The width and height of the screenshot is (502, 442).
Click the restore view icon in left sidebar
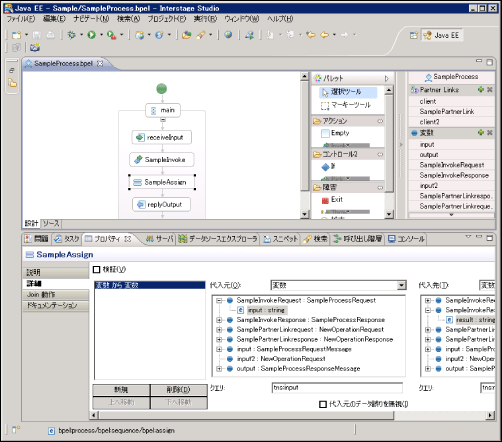pyautogui.click(x=12, y=70)
